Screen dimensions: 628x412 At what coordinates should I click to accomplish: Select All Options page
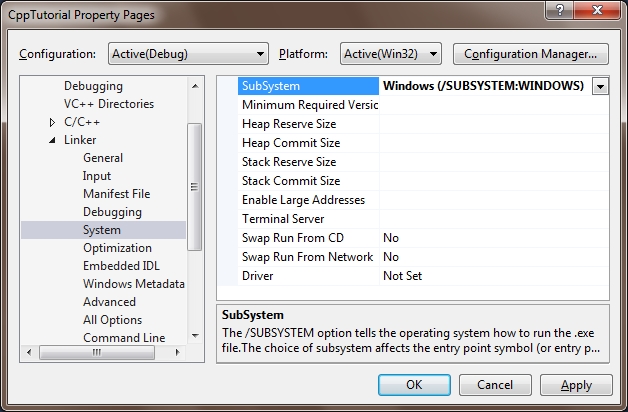coord(113,320)
